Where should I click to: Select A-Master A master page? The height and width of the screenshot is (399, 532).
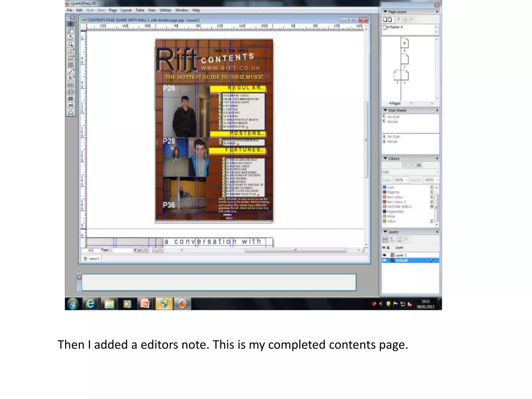393,27
